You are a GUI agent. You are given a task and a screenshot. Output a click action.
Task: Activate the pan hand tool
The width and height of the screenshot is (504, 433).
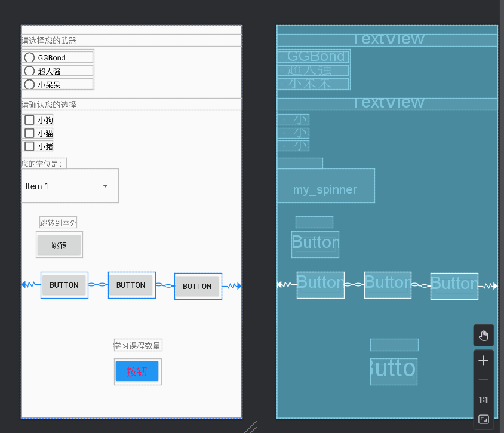[x=484, y=336]
